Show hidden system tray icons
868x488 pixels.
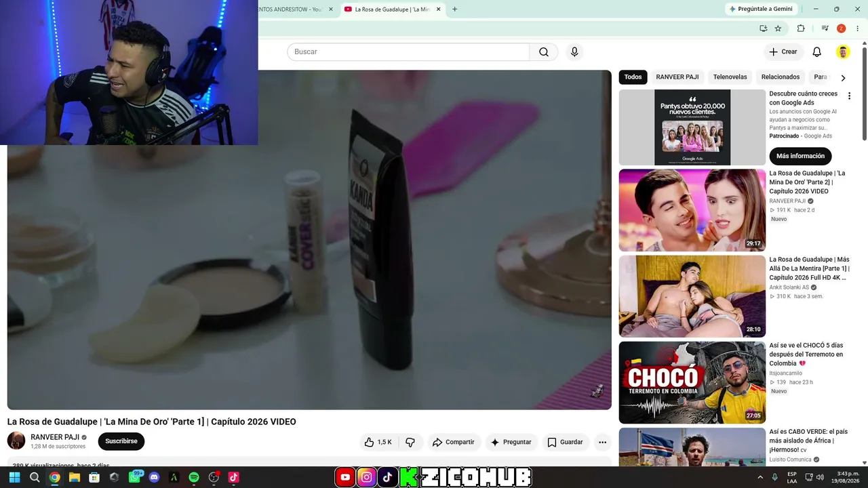pos(759,477)
